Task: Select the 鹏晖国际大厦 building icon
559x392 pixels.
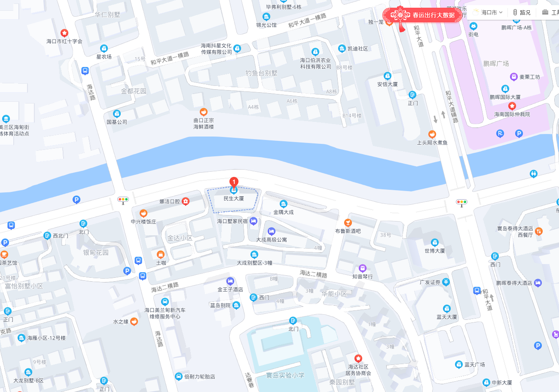Action: (x=505, y=88)
